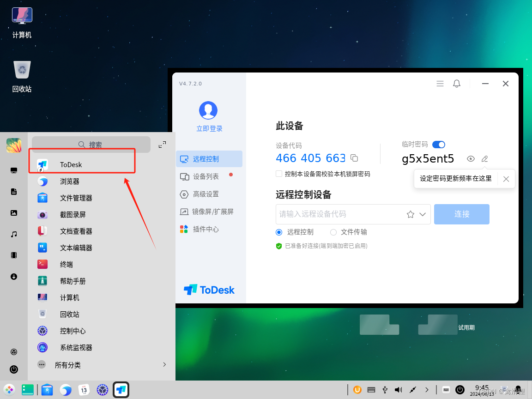Open taskbar file manager icon

(47, 390)
